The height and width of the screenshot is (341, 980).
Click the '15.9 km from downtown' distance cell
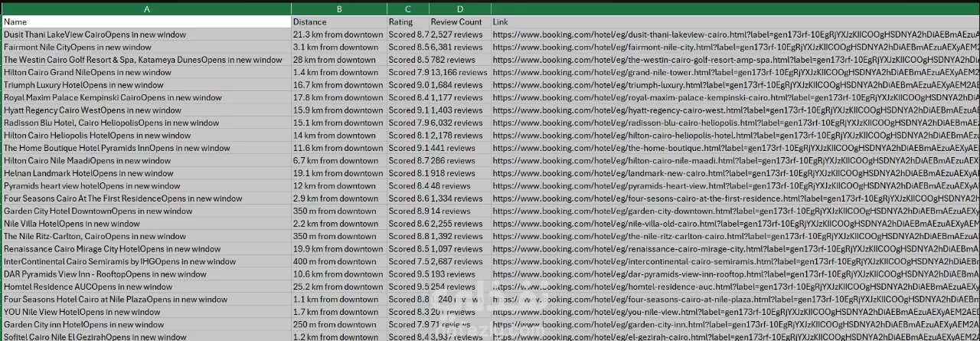click(338, 110)
